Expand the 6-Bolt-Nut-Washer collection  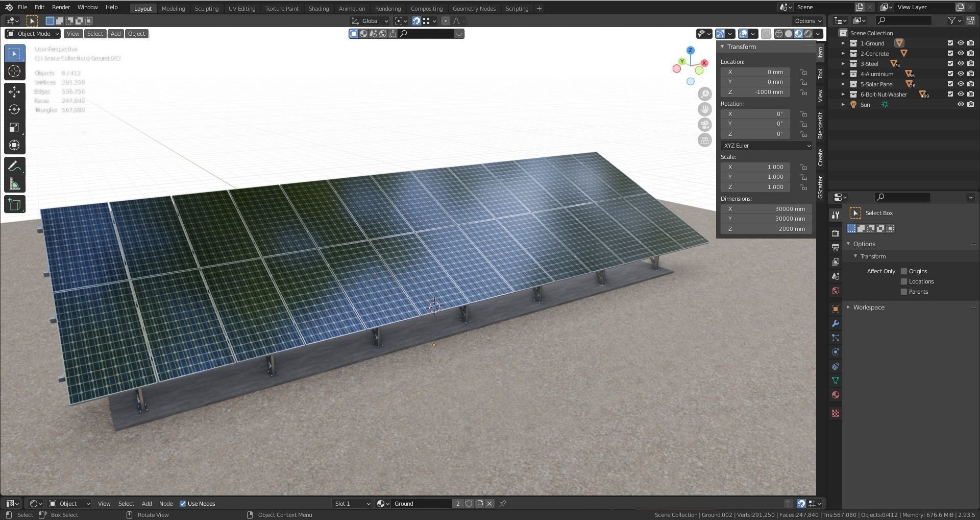(843, 94)
